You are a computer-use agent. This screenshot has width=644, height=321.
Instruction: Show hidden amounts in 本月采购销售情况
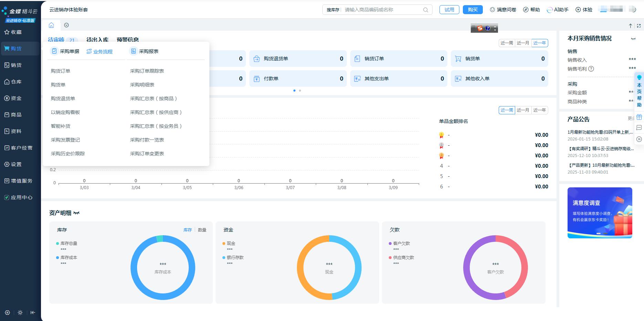click(633, 39)
